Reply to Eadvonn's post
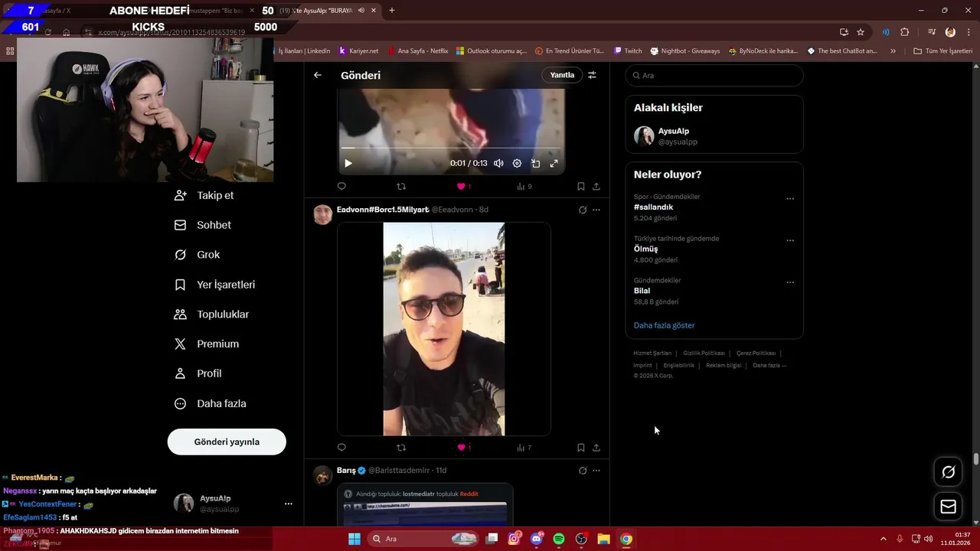The height and width of the screenshot is (551, 980). (x=341, y=448)
